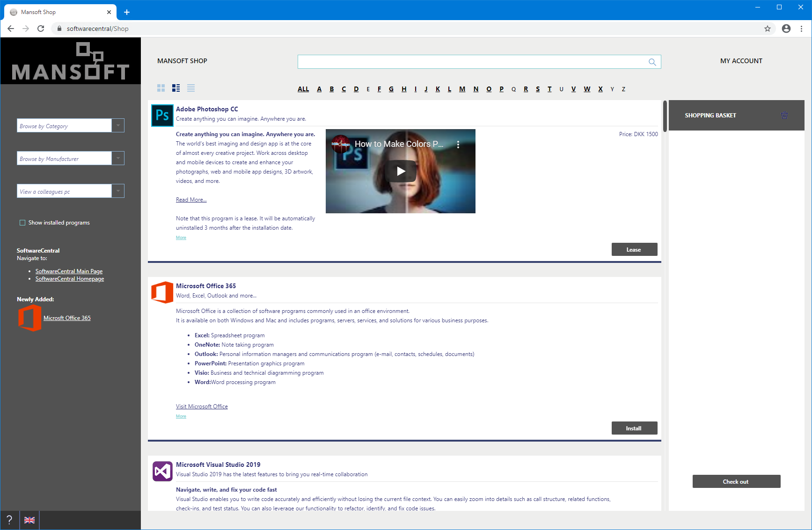Select the detailed list view icon
The image size is (812, 530).
tap(176, 87)
